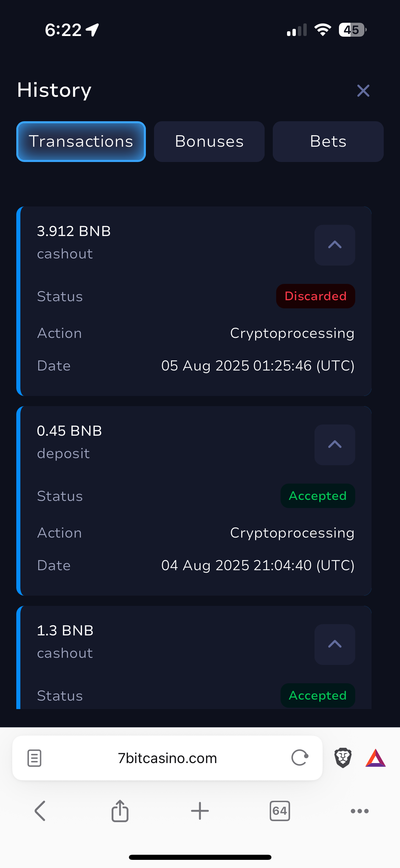The width and height of the screenshot is (400, 868).
Task: Switch to the Bonuses tab
Action: click(x=209, y=142)
